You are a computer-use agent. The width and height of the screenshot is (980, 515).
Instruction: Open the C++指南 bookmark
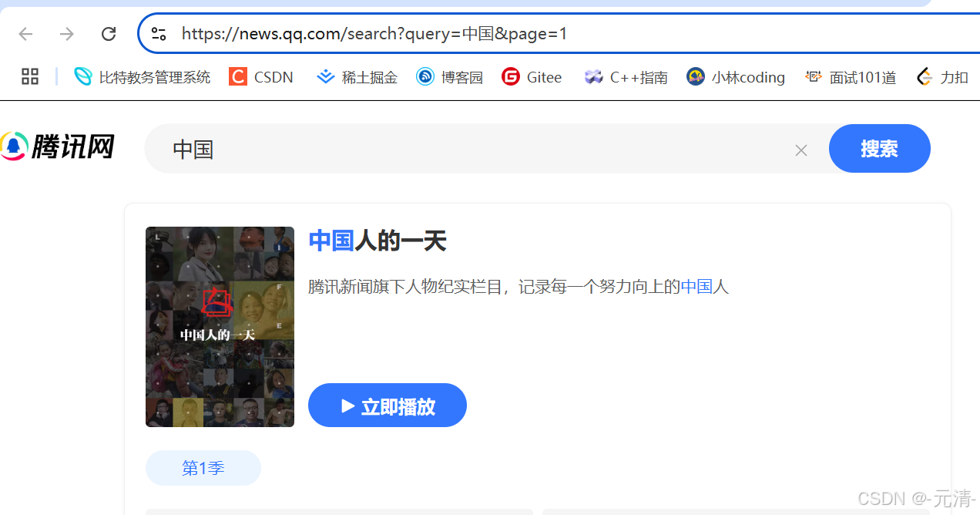pos(626,77)
